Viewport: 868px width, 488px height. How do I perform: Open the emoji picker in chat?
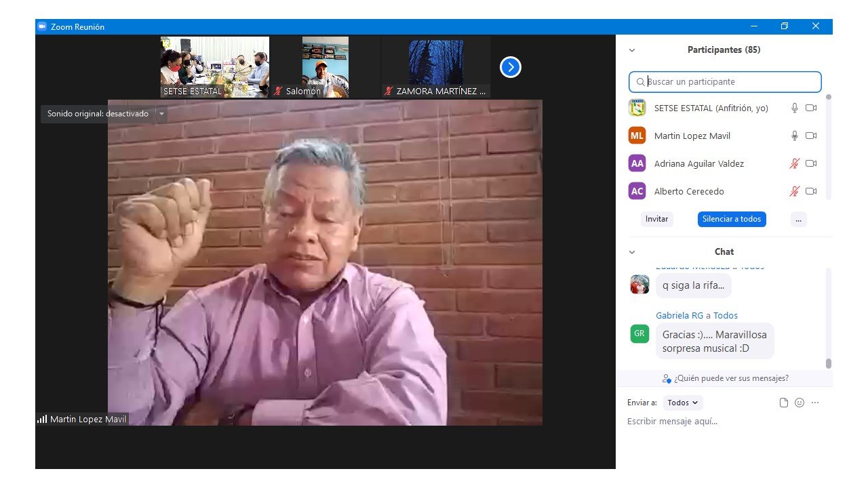coord(800,403)
